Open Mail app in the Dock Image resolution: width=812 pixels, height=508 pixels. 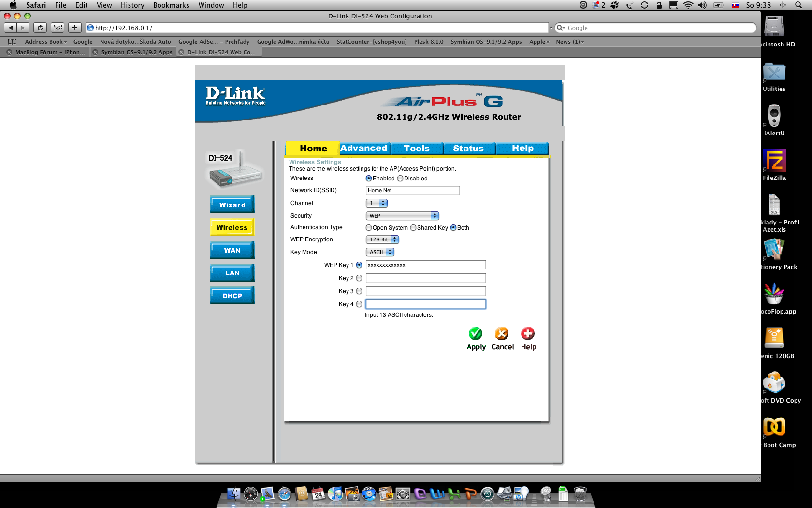click(x=267, y=493)
